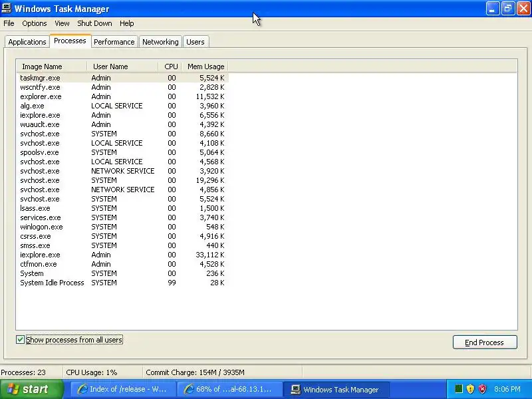Select svchost.exe using 4,856 K

[122, 190]
